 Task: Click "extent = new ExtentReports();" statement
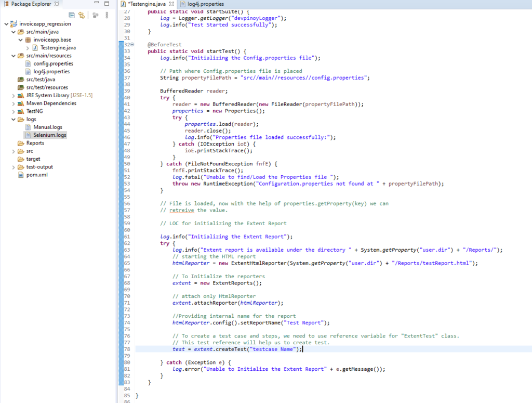click(x=217, y=283)
